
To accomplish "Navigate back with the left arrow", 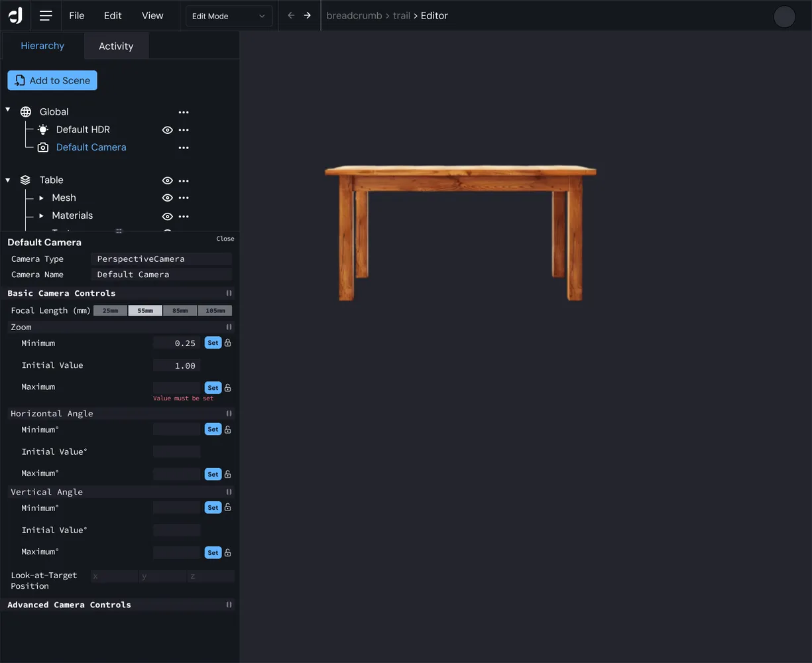I will click(291, 15).
